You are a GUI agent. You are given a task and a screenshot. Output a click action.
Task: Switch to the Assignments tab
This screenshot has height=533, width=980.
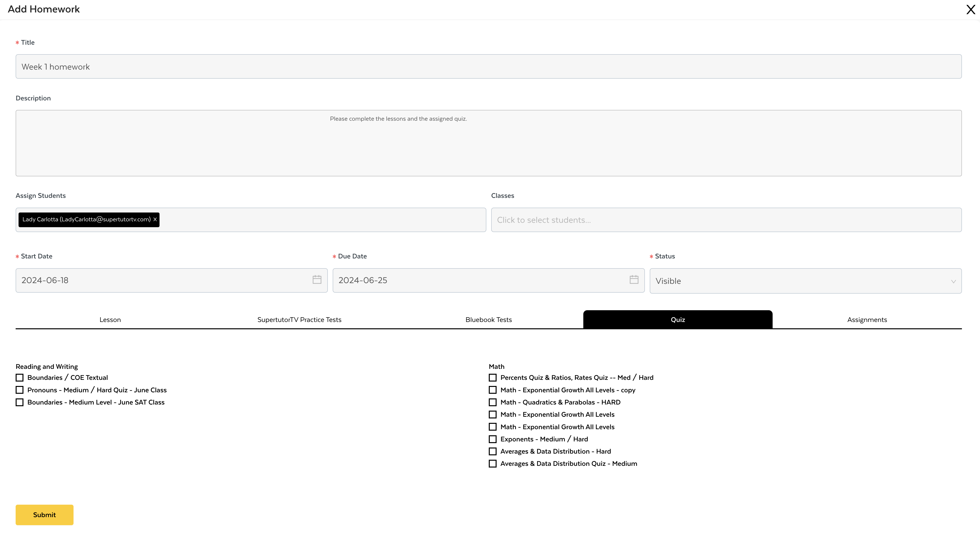pos(867,320)
